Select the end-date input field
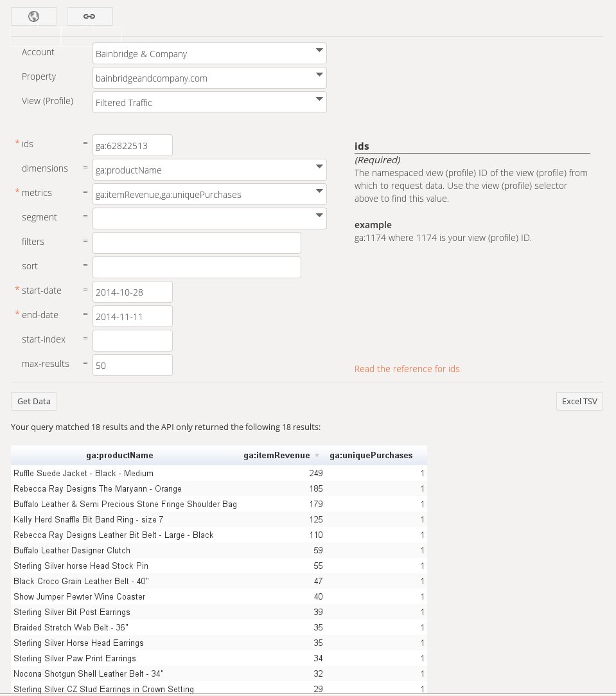The image size is (616, 696). click(x=133, y=316)
